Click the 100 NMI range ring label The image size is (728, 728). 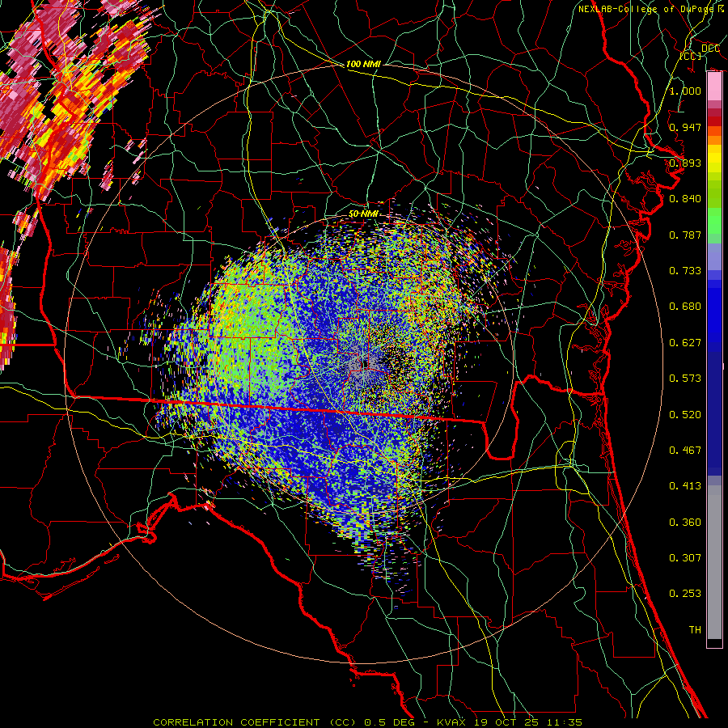click(363, 64)
